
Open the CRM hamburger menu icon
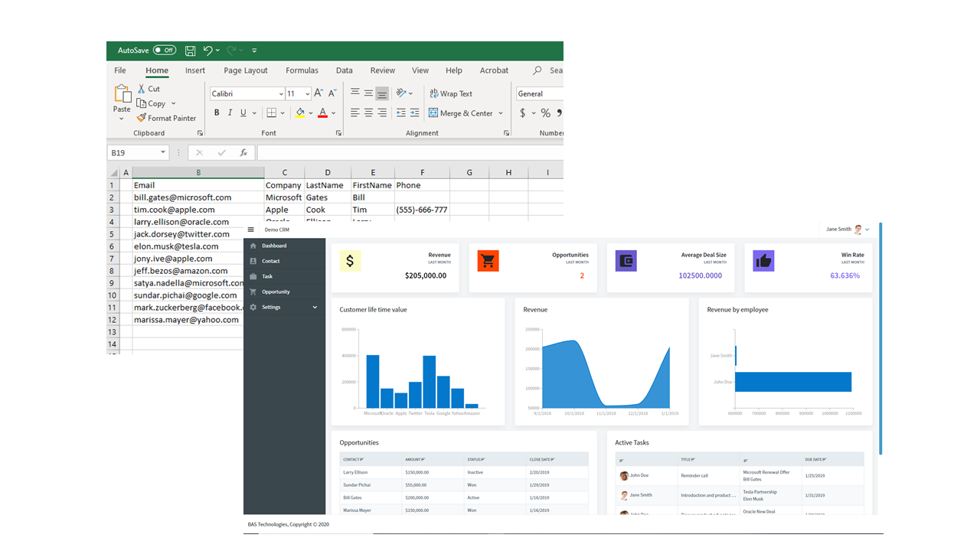(x=250, y=230)
